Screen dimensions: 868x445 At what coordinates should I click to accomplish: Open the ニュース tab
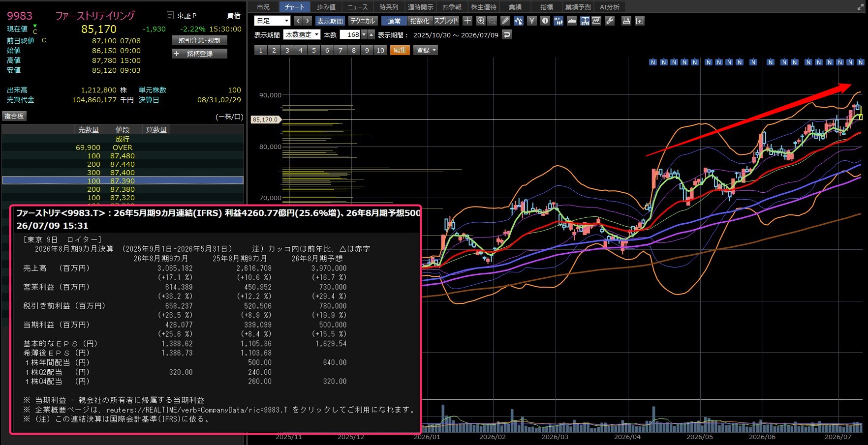click(x=358, y=7)
